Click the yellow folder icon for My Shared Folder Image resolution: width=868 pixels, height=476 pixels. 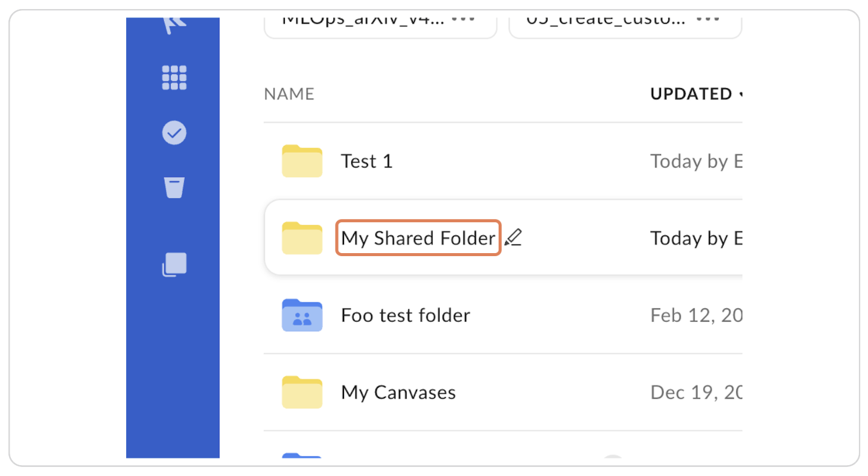click(302, 238)
